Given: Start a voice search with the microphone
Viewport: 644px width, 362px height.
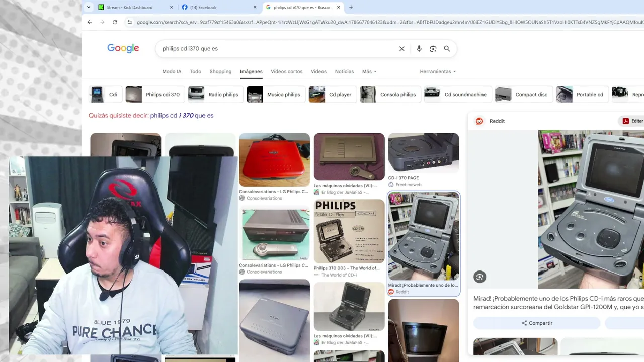Looking at the screenshot, I should click(x=419, y=49).
